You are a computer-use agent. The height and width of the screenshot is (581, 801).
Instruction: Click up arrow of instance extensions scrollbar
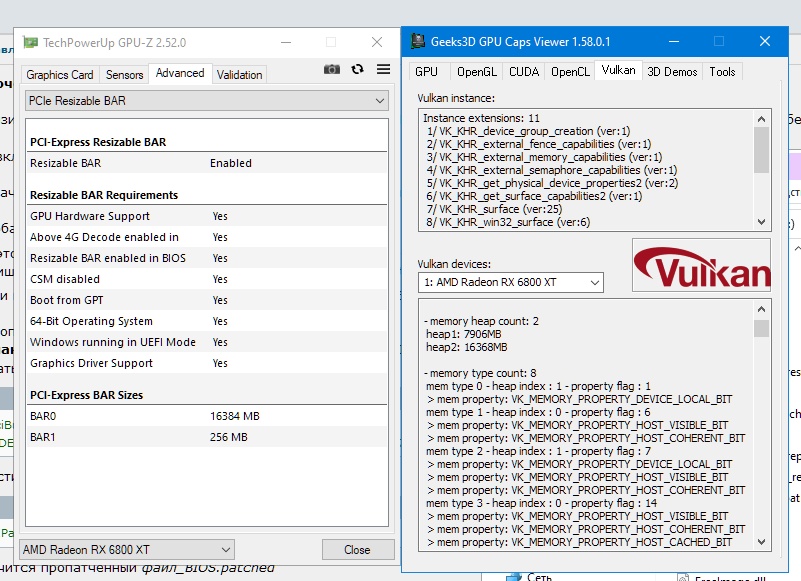(x=761, y=119)
